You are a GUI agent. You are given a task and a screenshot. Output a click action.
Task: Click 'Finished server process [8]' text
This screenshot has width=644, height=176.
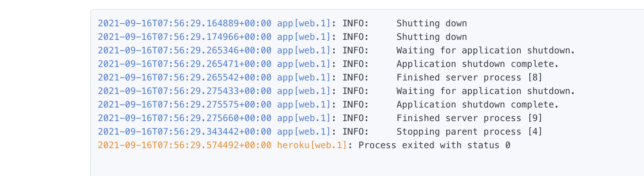tap(470, 77)
